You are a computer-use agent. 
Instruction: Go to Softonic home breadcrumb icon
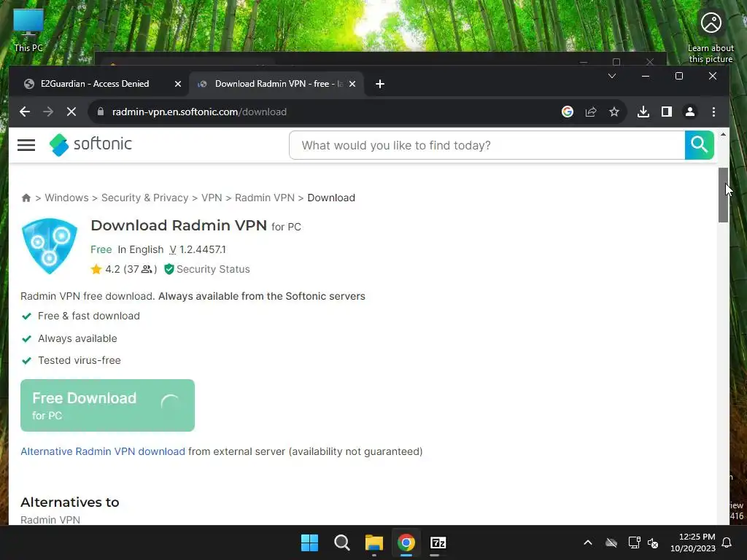[x=26, y=198]
